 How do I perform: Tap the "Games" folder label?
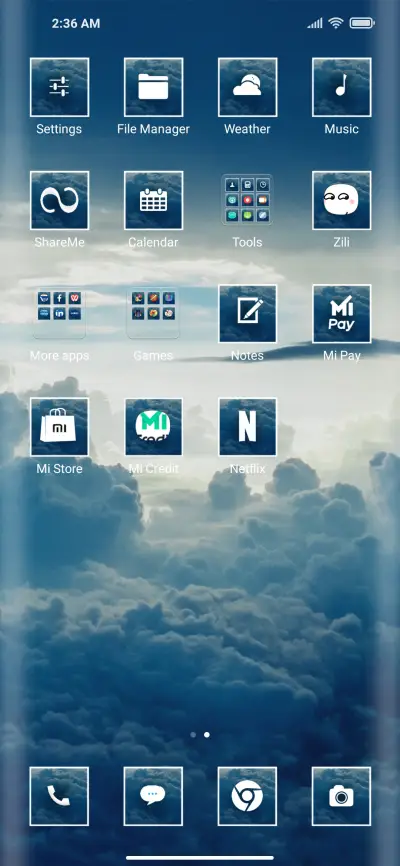[153, 356]
